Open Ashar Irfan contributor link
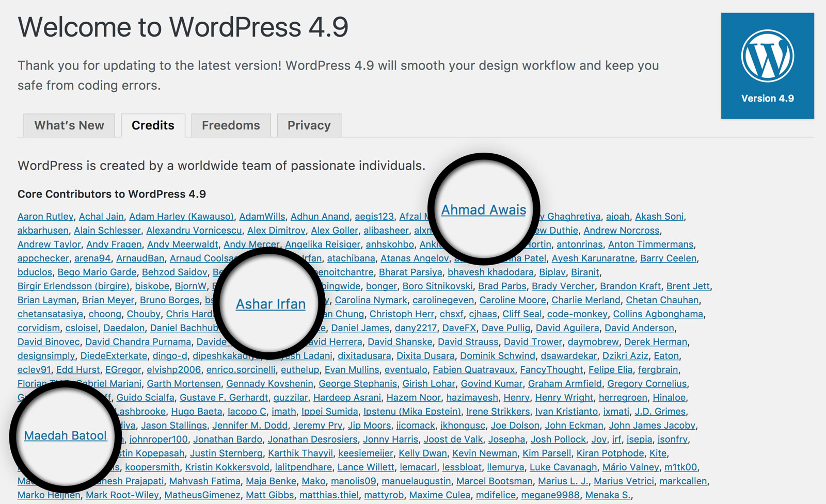Viewport: 826px width, 504px height. tap(271, 304)
